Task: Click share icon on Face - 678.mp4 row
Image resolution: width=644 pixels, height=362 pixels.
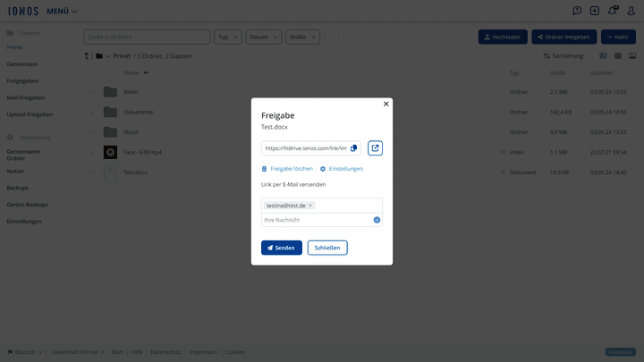Action: [x=503, y=152]
